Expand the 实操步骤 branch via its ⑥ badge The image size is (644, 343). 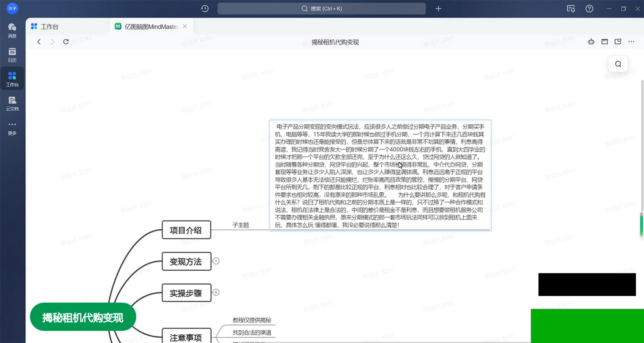coord(216,292)
